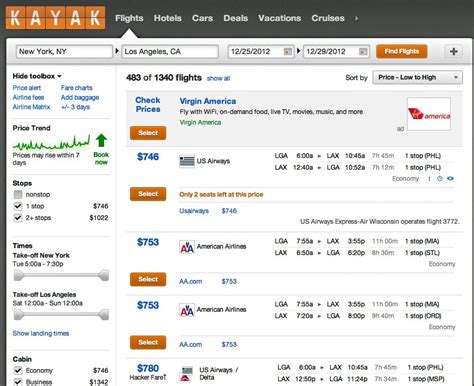Click the Check Prices ad link
The width and height of the screenshot is (474, 386).
coord(148,105)
